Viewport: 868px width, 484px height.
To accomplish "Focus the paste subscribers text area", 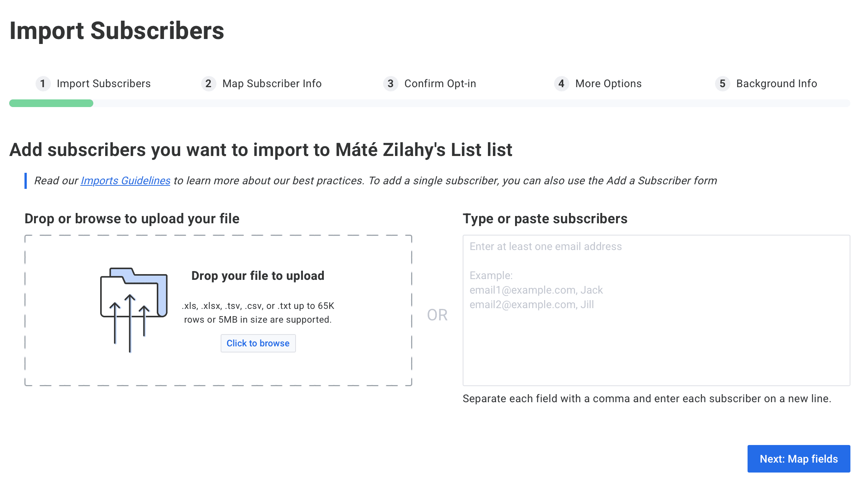I will [x=656, y=310].
